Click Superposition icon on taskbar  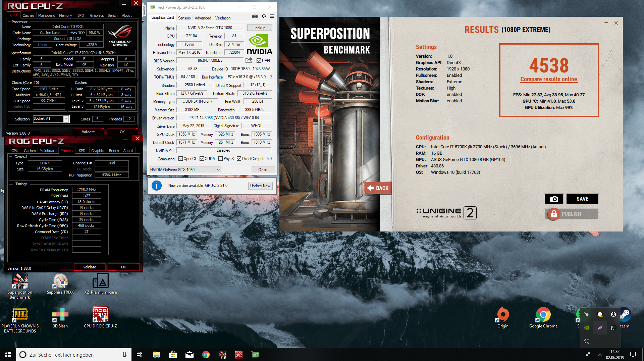tap(222, 355)
